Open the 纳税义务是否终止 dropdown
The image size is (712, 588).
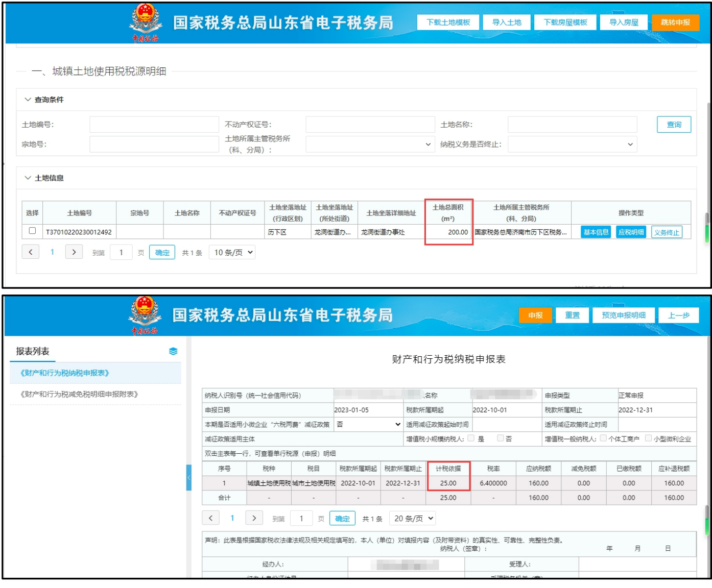coord(572,144)
